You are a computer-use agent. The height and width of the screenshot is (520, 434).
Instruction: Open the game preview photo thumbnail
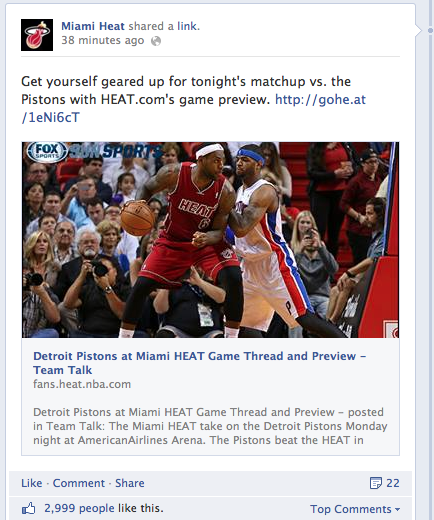coord(210,240)
